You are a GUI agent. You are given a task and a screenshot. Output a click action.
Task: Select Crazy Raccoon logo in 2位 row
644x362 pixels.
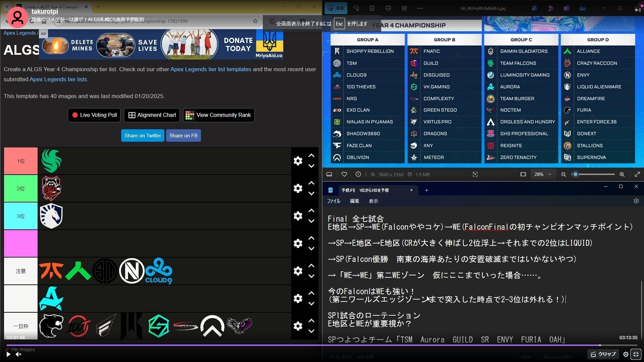tap(51, 188)
